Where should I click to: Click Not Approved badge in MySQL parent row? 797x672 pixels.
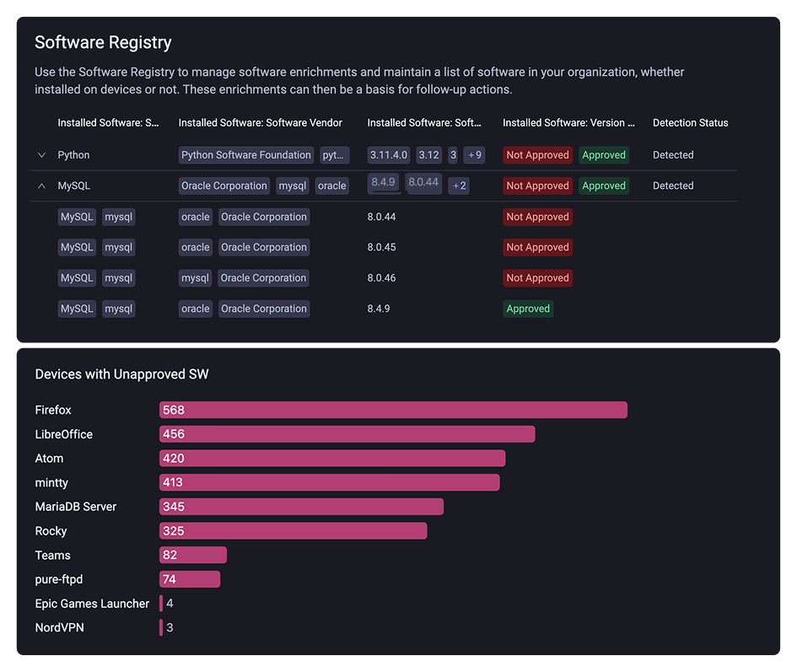coord(538,186)
